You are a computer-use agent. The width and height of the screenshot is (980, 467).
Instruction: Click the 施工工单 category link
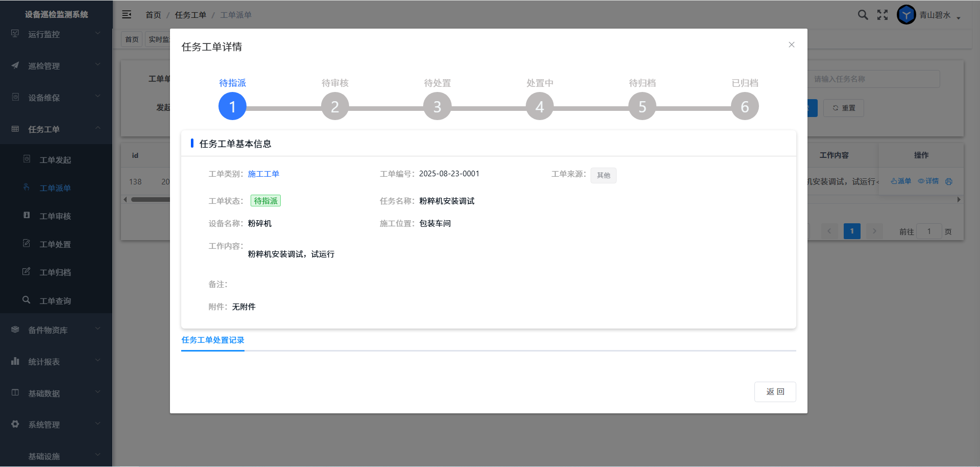[263, 174]
